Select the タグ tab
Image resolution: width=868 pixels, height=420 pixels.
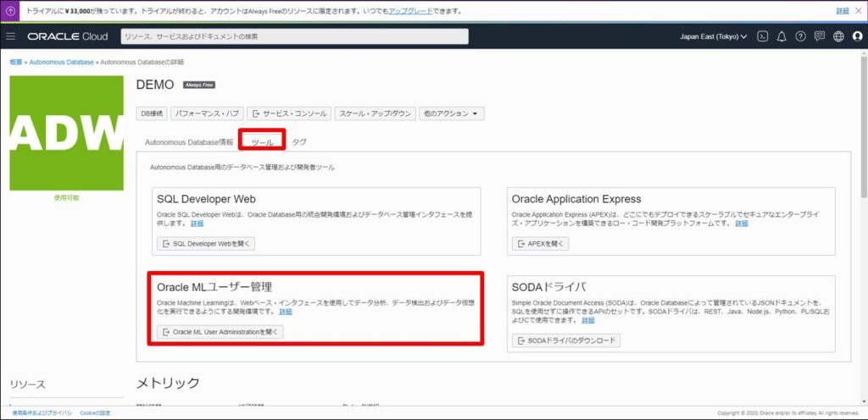[299, 142]
